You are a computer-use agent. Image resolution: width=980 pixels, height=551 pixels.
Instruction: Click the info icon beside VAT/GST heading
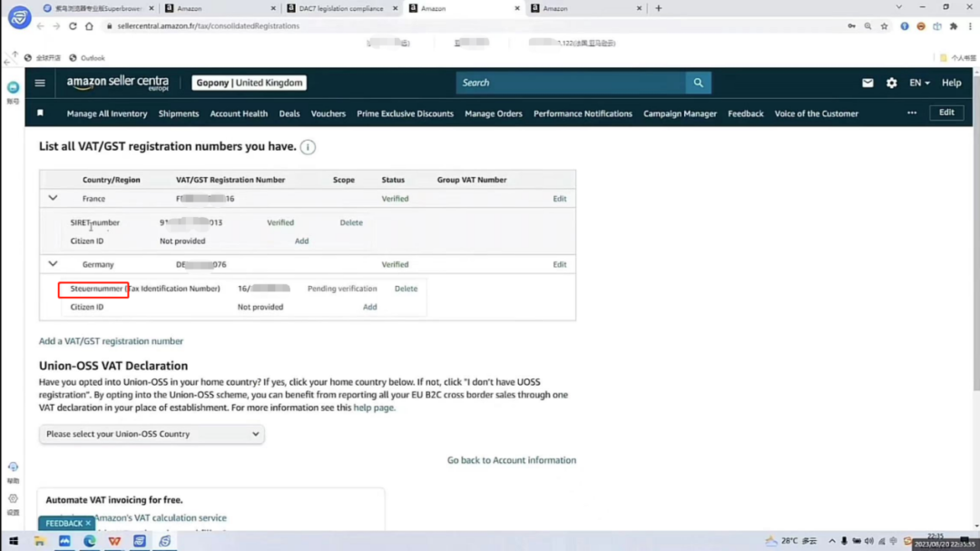(308, 147)
